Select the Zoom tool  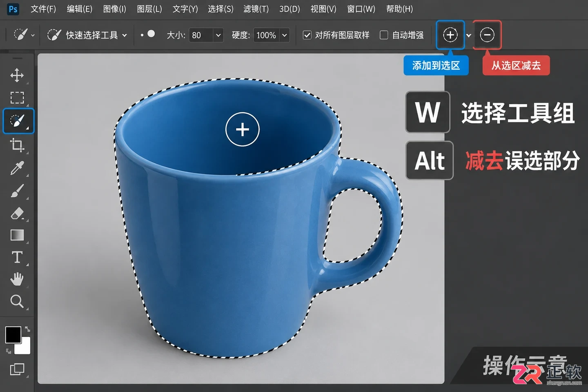17,301
